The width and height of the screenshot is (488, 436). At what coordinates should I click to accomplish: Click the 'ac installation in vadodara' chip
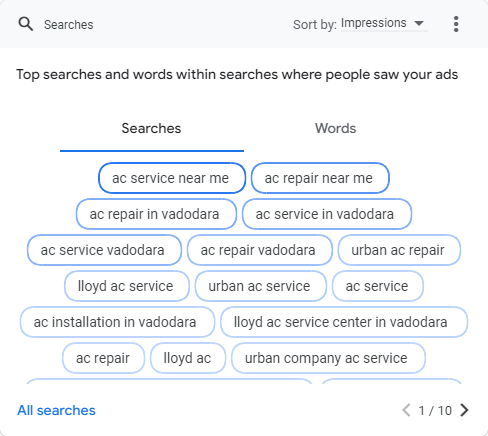click(117, 322)
